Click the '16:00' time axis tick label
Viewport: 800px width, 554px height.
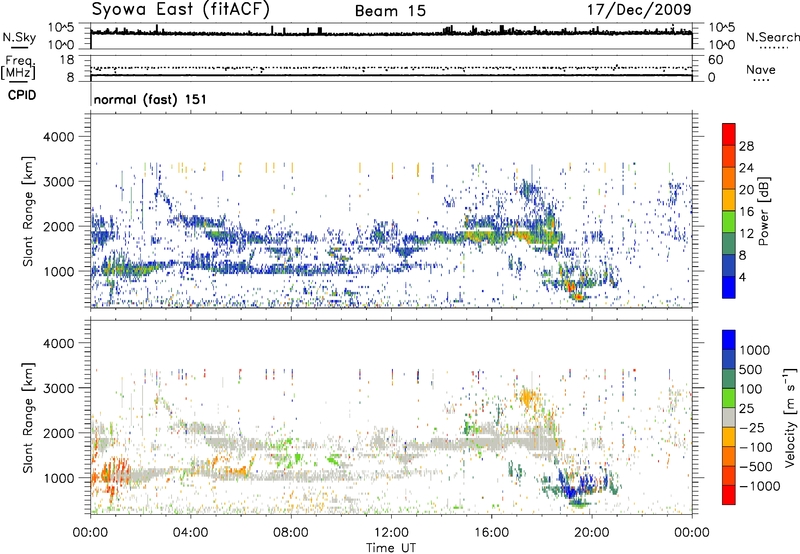pos(491,533)
